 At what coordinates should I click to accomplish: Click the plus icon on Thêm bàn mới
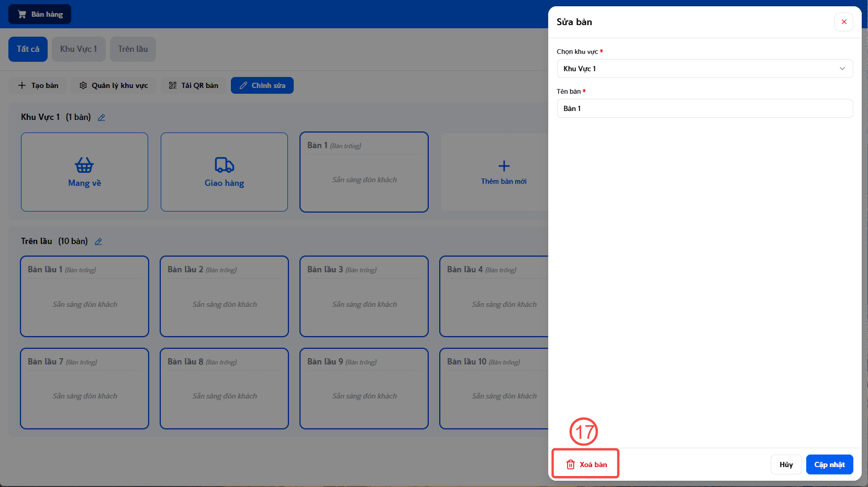click(504, 166)
